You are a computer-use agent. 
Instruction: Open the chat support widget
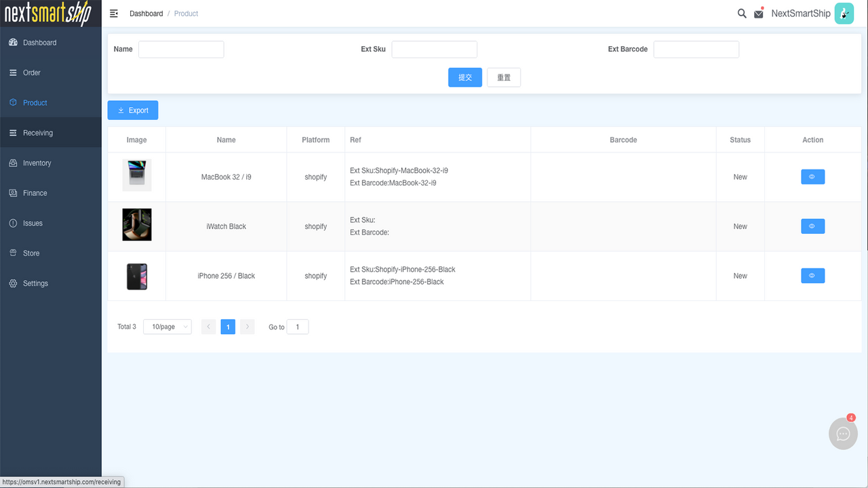[x=843, y=434]
